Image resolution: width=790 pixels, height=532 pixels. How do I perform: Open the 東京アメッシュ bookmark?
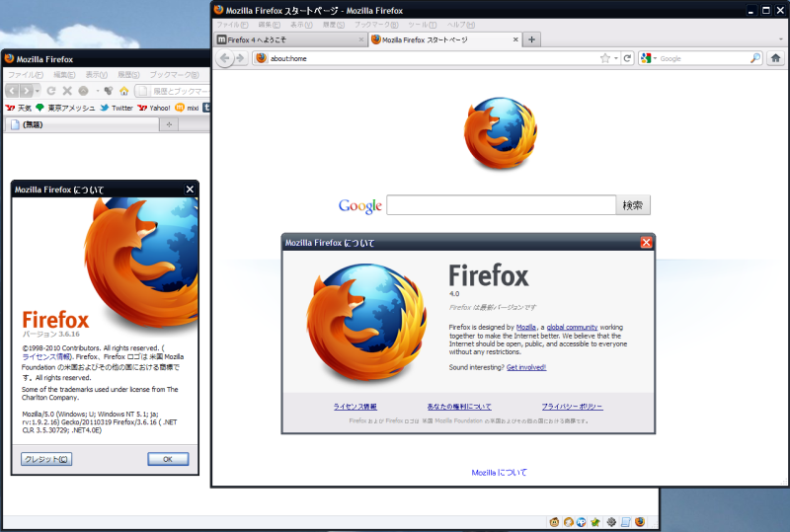click(65, 108)
